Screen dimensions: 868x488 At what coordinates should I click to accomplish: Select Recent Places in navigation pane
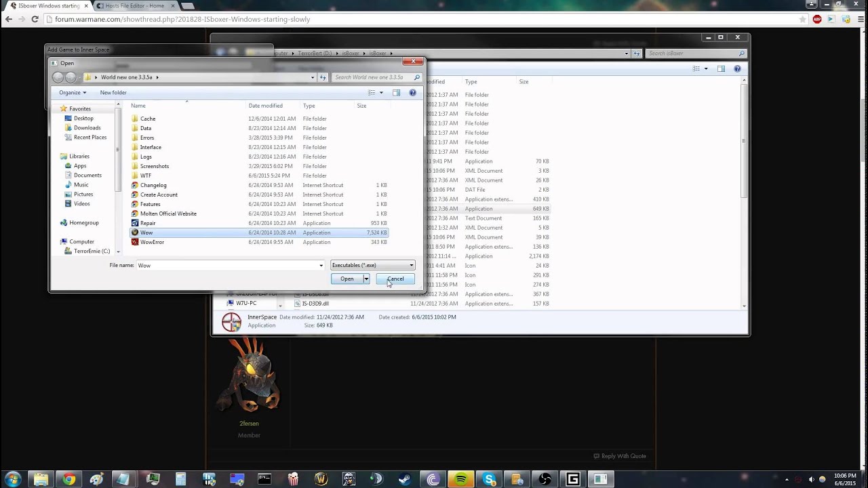point(90,138)
